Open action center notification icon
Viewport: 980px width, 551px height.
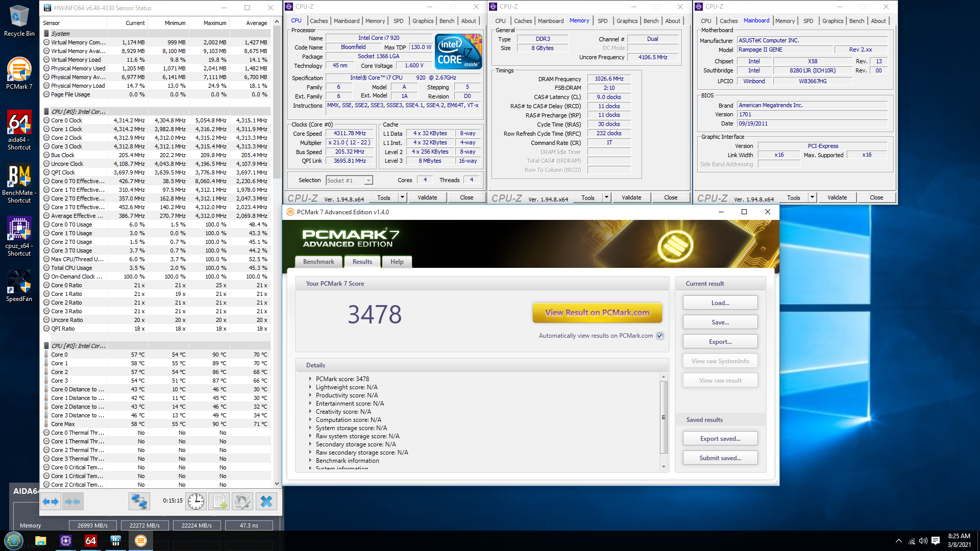936,541
